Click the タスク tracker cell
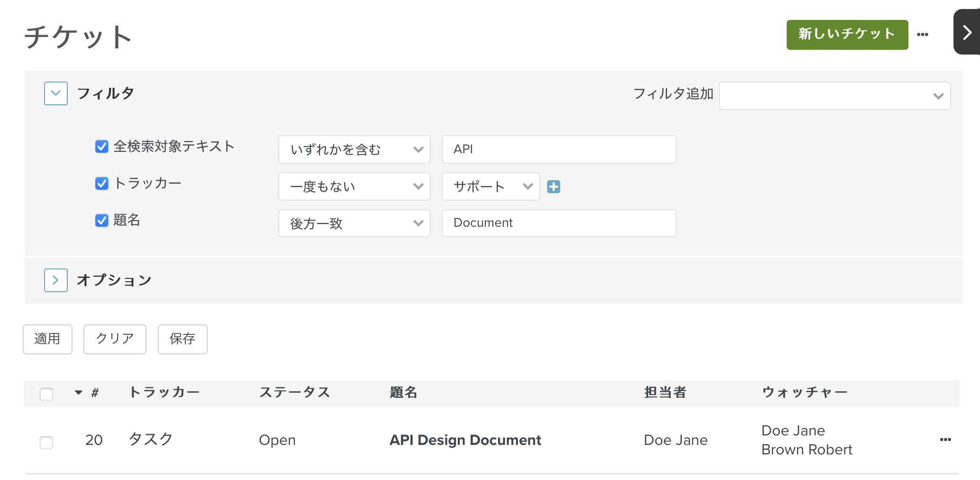The height and width of the screenshot is (480, 980). [x=151, y=439]
